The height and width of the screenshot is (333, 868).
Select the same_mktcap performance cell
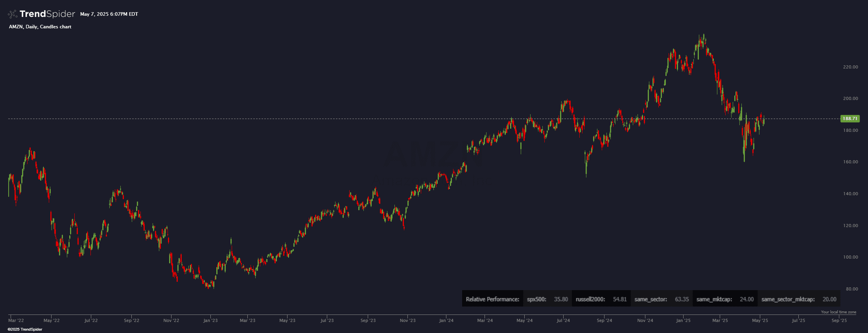[x=724, y=299]
